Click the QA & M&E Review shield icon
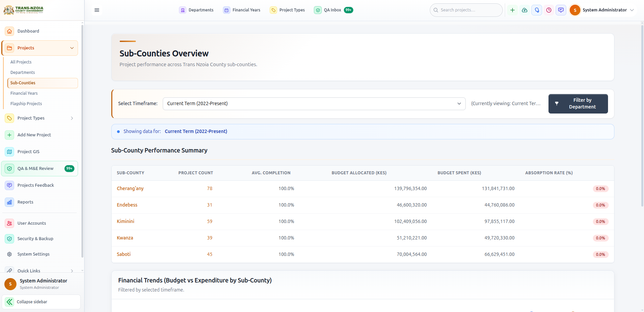644x312 pixels. 9,169
